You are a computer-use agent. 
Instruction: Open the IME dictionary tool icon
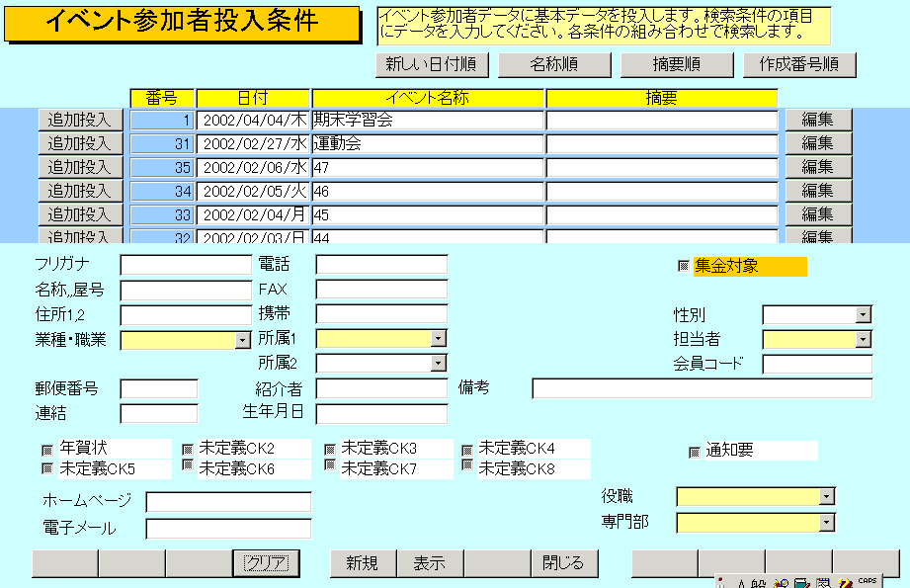click(801, 584)
